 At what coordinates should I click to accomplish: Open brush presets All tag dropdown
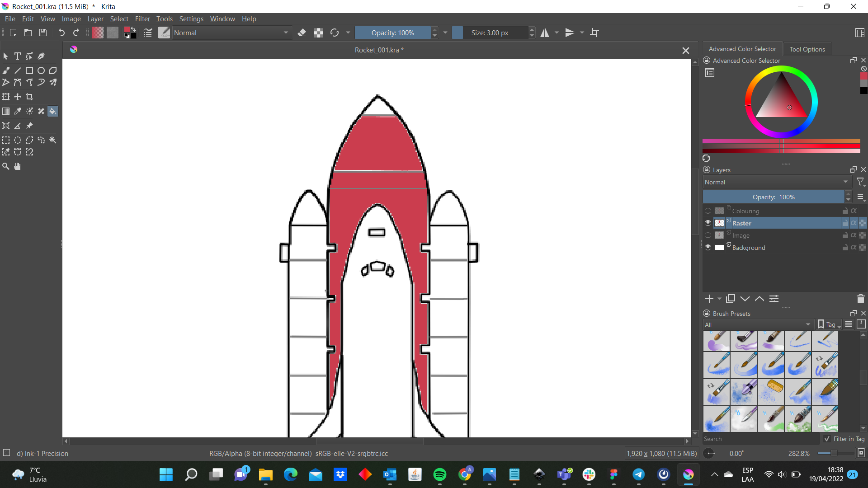tap(758, 324)
